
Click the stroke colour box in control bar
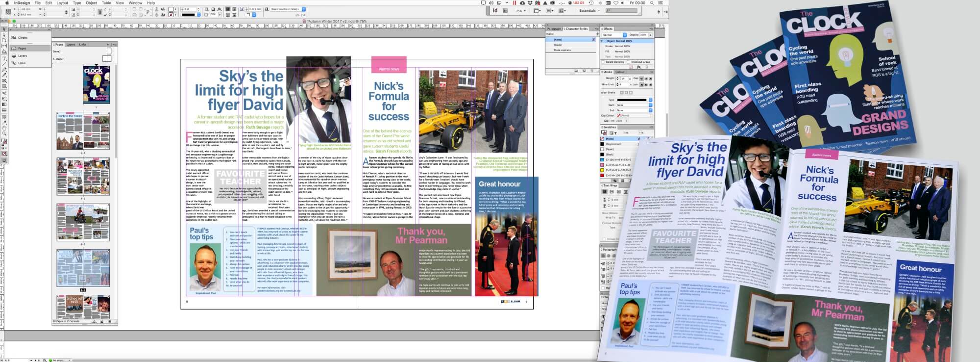click(171, 15)
